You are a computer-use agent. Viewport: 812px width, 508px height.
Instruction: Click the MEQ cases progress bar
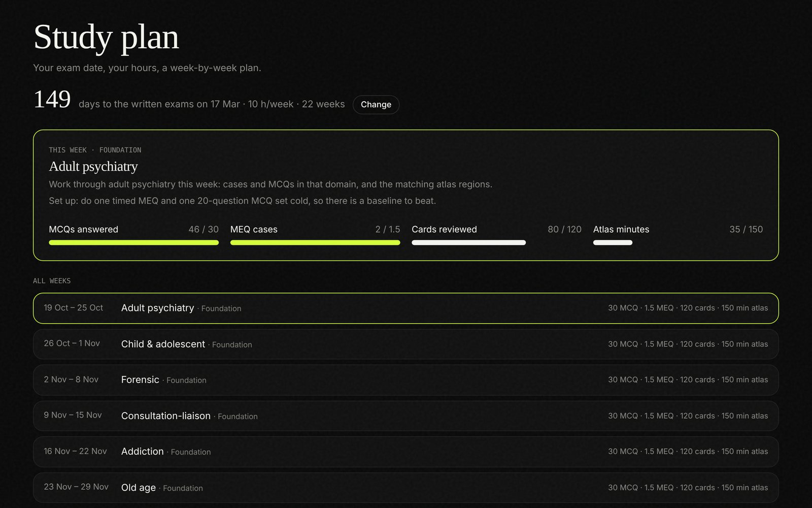[315, 242]
